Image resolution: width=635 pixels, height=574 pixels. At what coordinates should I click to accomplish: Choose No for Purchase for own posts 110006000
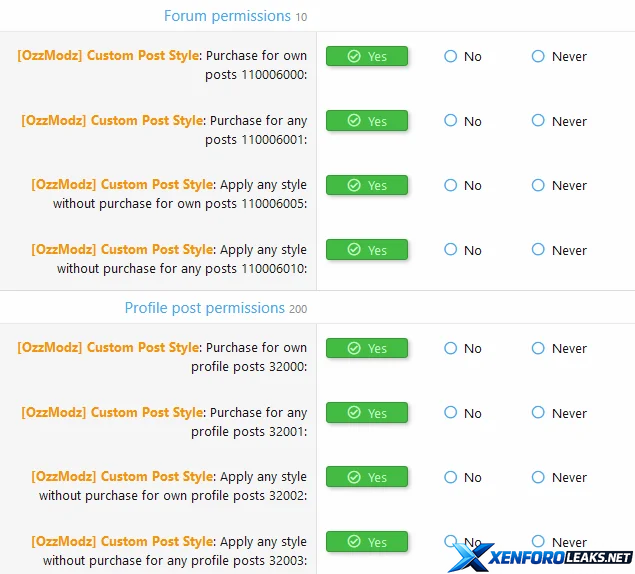(462, 56)
